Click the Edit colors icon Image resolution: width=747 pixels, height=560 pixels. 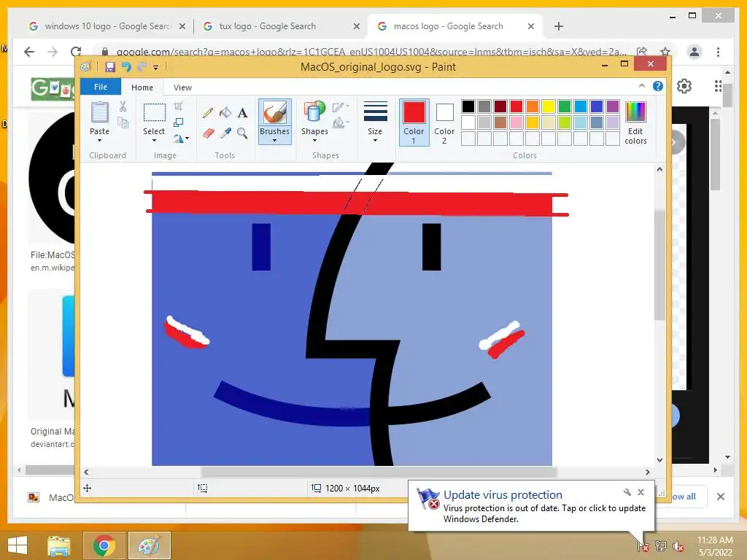tap(635, 112)
